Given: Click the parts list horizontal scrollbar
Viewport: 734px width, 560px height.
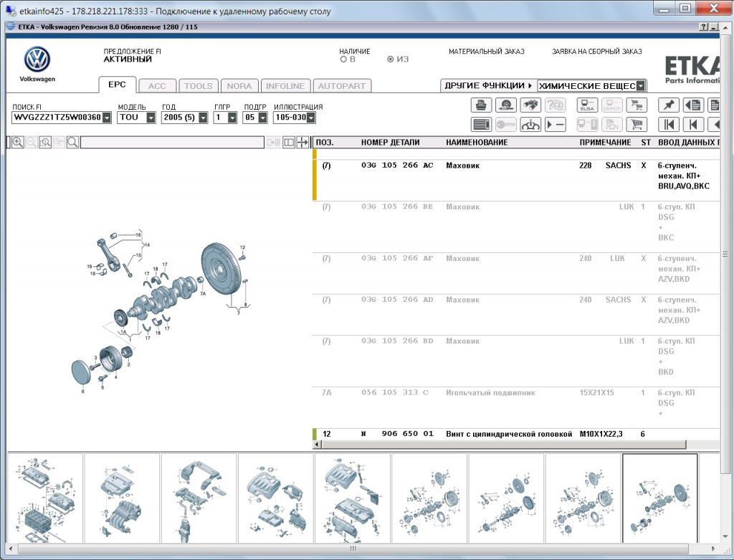Looking at the screenshot, I should tap(504, 444).
